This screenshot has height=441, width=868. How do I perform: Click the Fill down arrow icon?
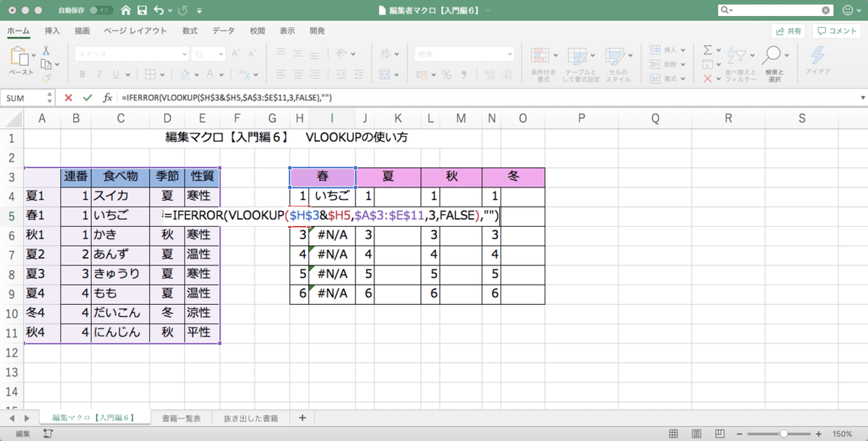click(x=707, y=64)
